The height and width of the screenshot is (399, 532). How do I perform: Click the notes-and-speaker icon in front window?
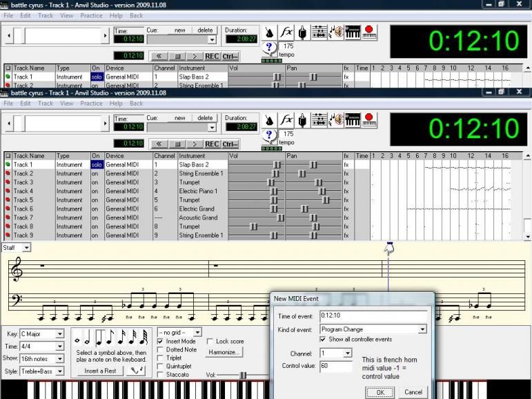click(x=336, y=120)
